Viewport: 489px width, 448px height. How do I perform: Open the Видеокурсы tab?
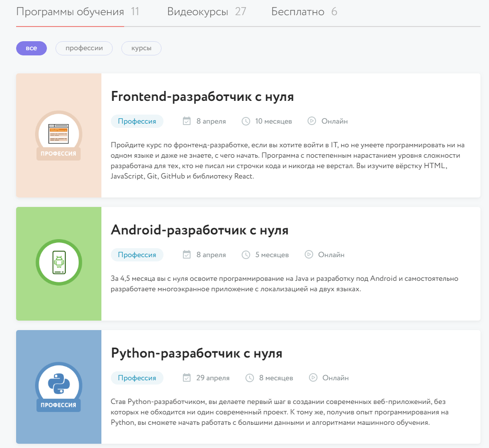pyautogui.click(x=198, y=12)
